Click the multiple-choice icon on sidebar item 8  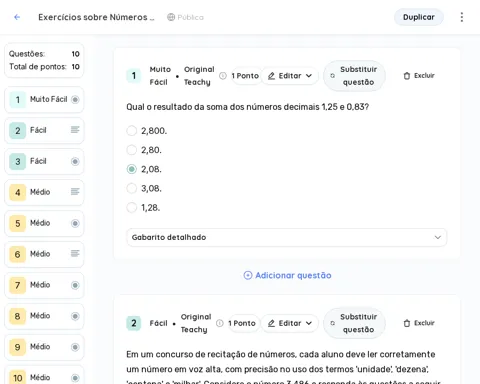click(x=75, y=316)
